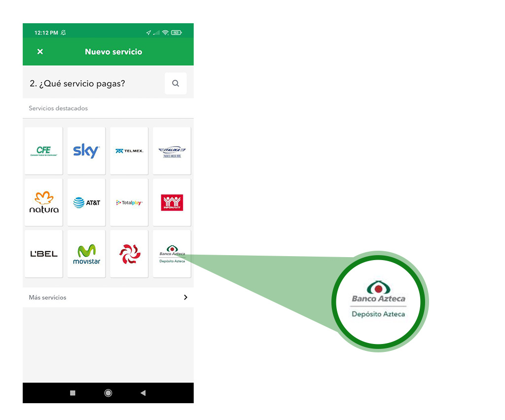Close the Nuevo servicio screen
Image resolution: width=505 pixels, height=420 pixels.
pyautogui.click(x=40, y=51)
